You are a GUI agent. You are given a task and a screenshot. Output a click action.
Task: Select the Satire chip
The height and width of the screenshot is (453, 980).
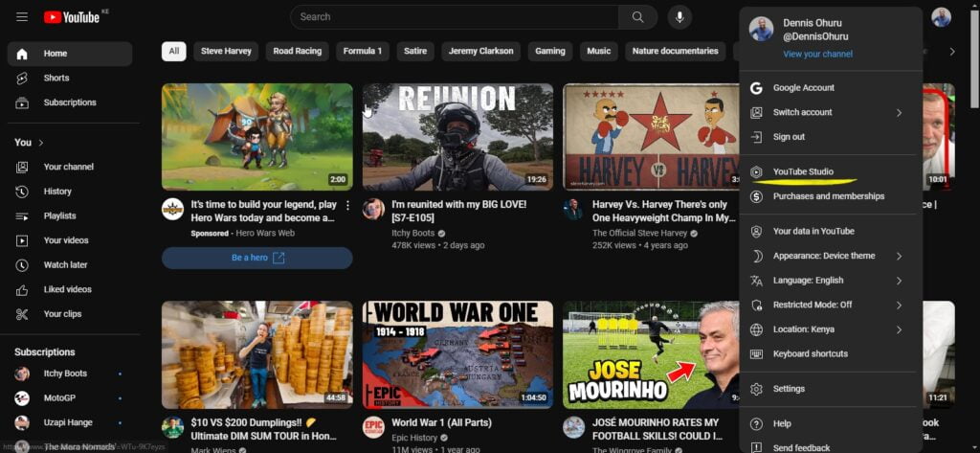click(415, 52)
